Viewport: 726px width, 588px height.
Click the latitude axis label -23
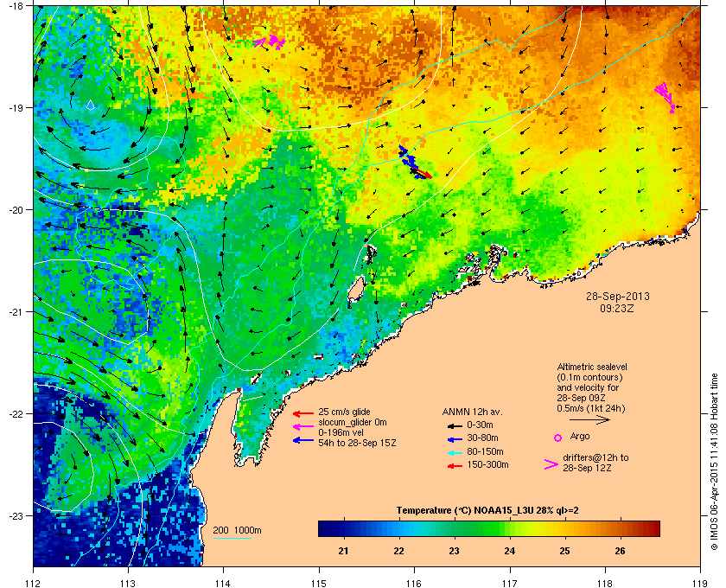click(16, 515)
